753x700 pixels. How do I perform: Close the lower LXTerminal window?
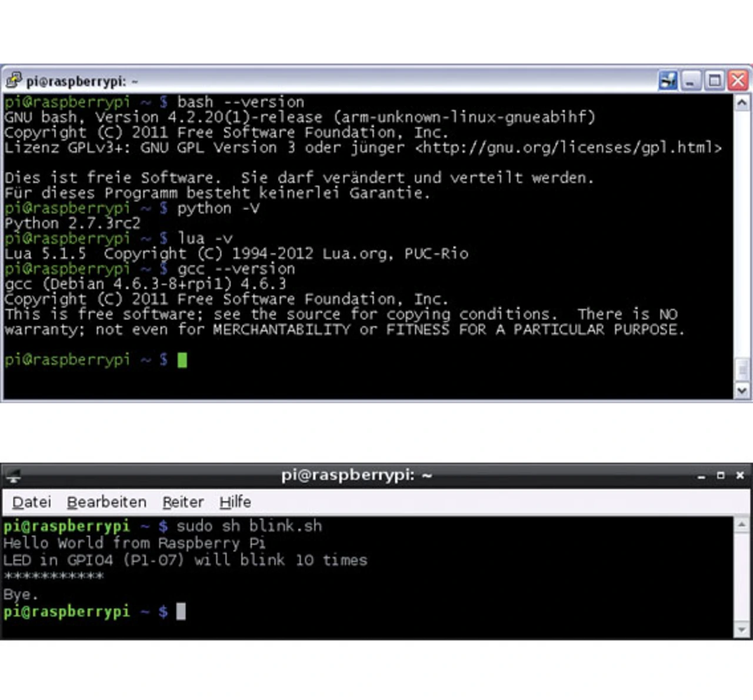point(740,475)
